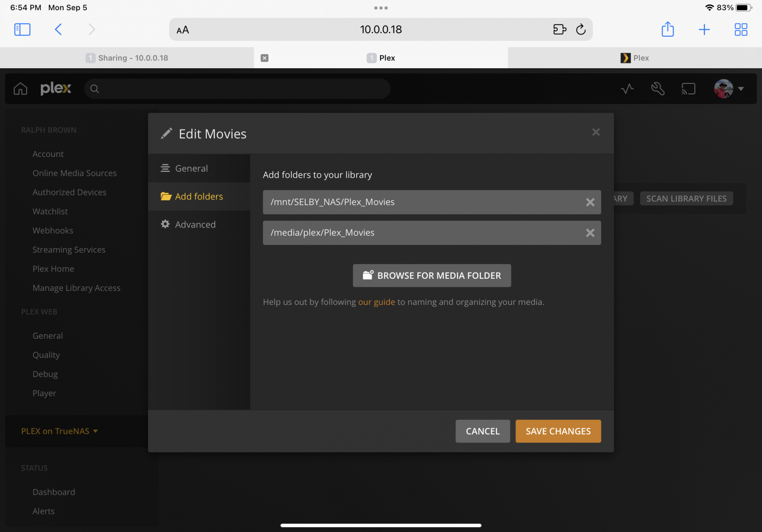Open the extensions icon in address bar
762x532 pixels.
point(560,30)
